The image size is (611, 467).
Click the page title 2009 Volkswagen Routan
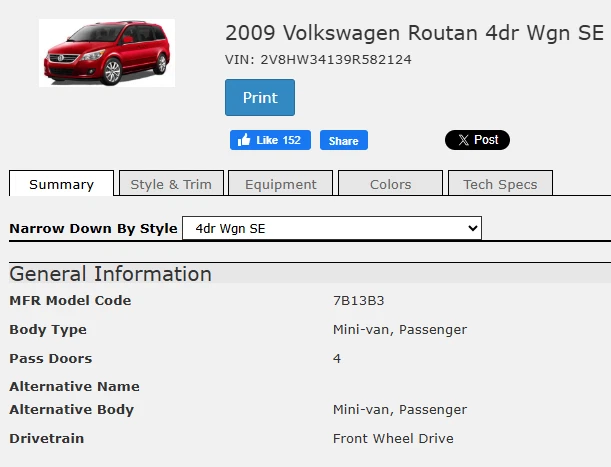415,32
